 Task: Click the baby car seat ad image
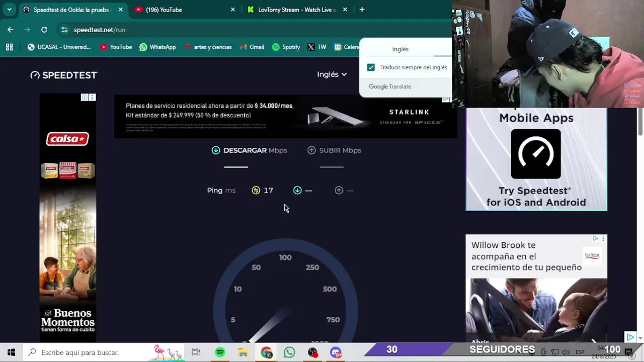coord(536,311)
